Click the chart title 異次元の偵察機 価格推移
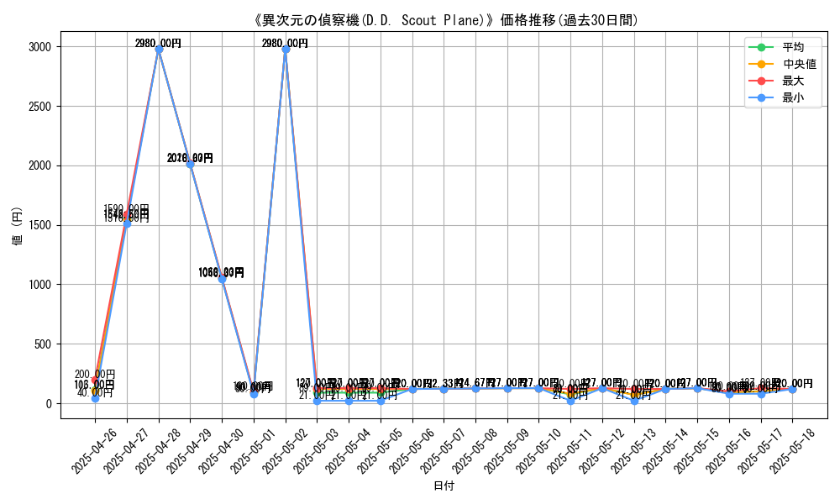 444,20
